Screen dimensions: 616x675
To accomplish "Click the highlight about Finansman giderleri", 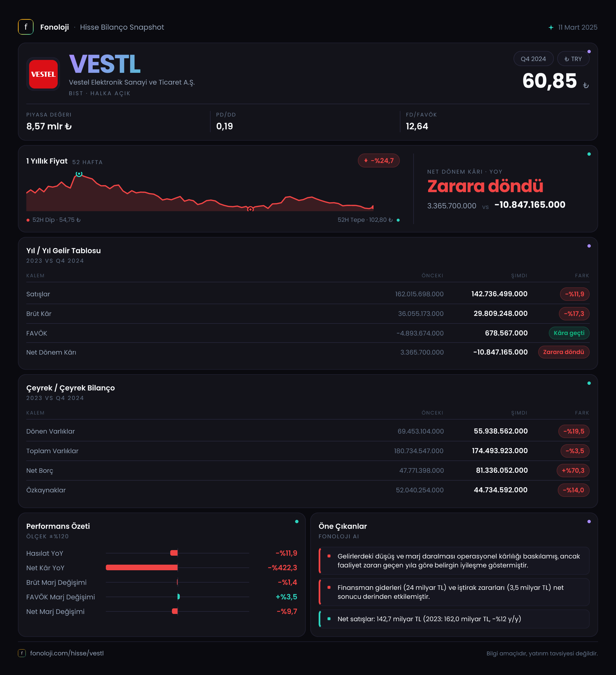I will (x=454, y=592).
